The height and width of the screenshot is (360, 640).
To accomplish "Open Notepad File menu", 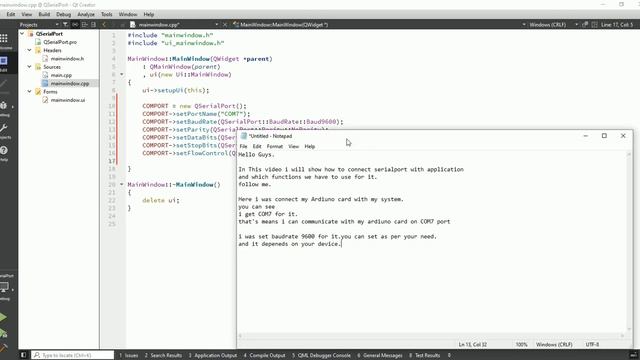I will coord(243,146).
